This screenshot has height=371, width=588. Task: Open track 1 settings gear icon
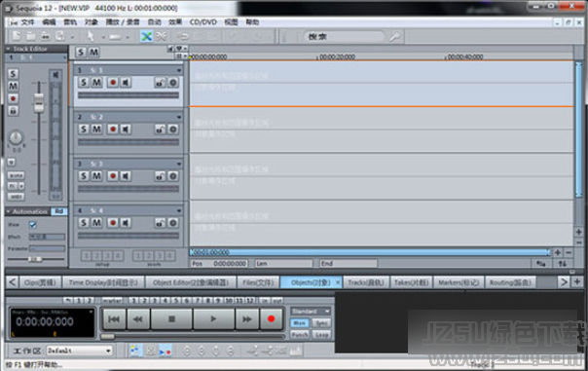pos(173,83)
